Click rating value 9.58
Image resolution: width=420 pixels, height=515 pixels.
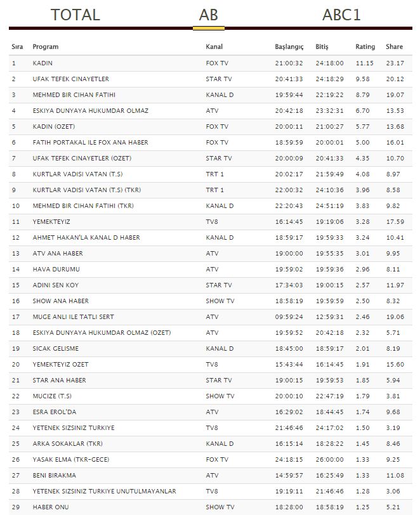362,79
